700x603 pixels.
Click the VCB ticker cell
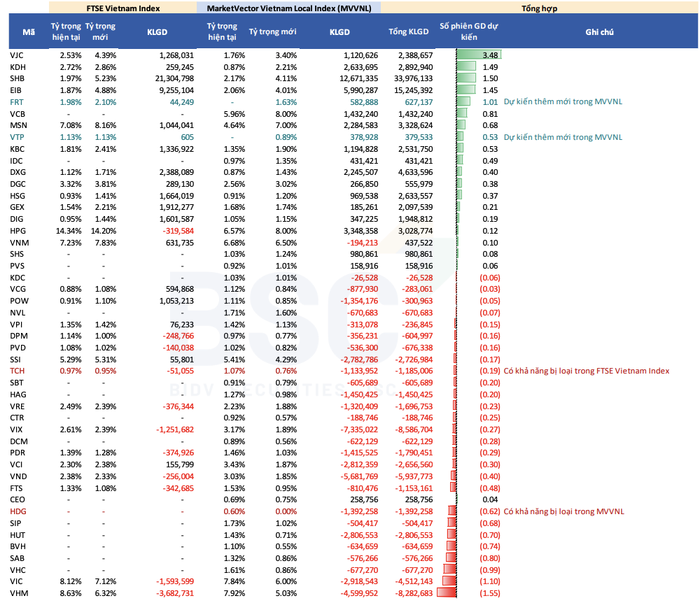pyautogui.click(x=17, y=114)
